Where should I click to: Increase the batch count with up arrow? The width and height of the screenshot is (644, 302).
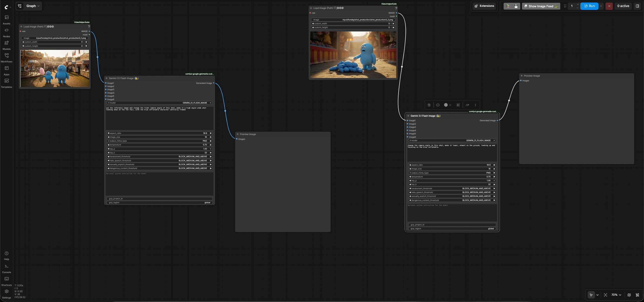tap(578, 5)
